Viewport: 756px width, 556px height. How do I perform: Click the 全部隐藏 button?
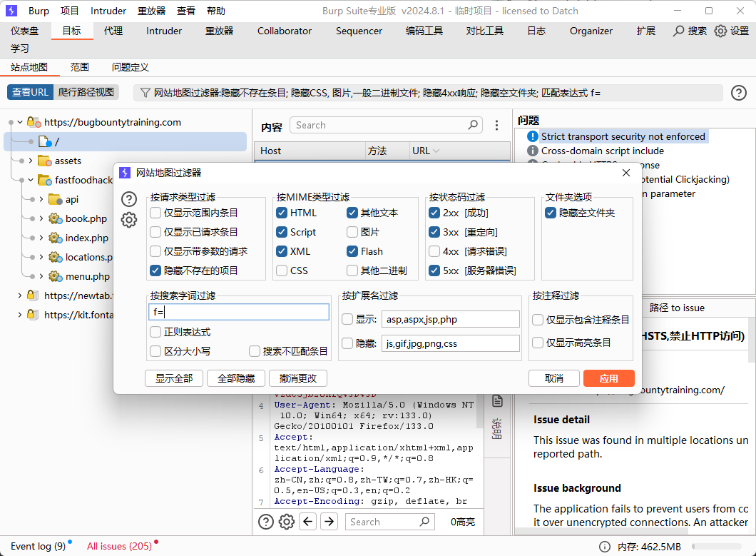(x=236, y=378)
